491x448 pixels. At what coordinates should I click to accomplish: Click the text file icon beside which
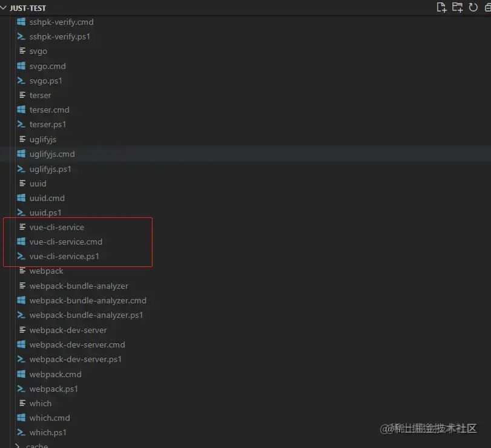(22, 403)
